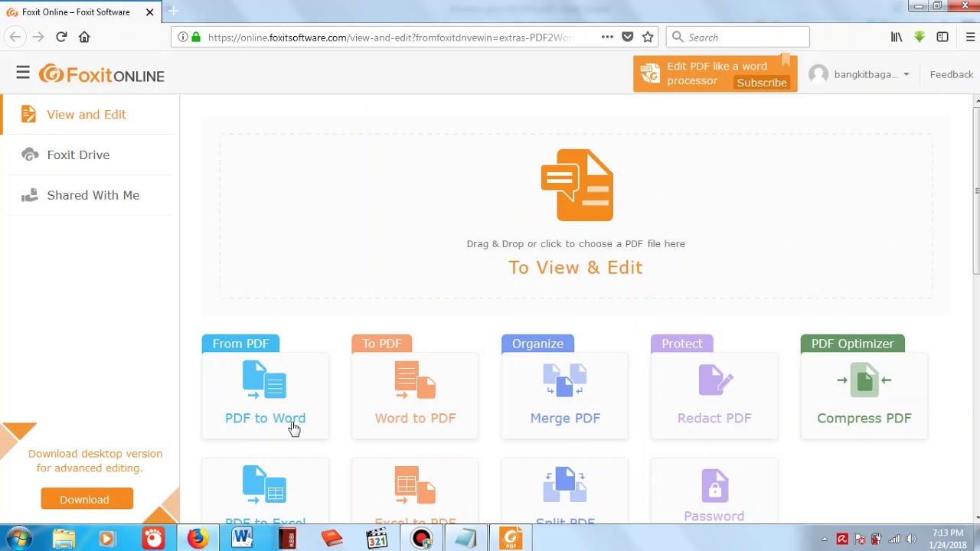Click the orange Download button
Image resolution: width=980 pixels, height=551 pixels.
(x=87, y=499)
